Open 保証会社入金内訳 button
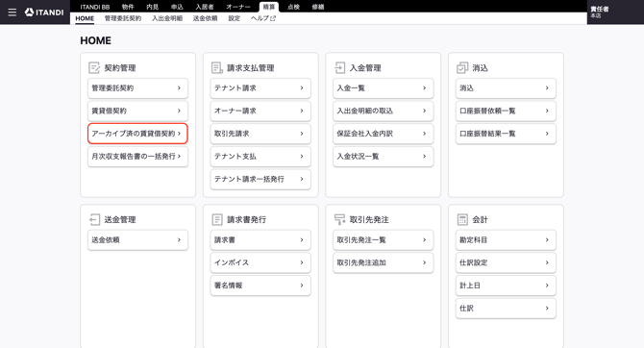Image resolution: width=644 pixels, height=348 pixels. point(384,134)
